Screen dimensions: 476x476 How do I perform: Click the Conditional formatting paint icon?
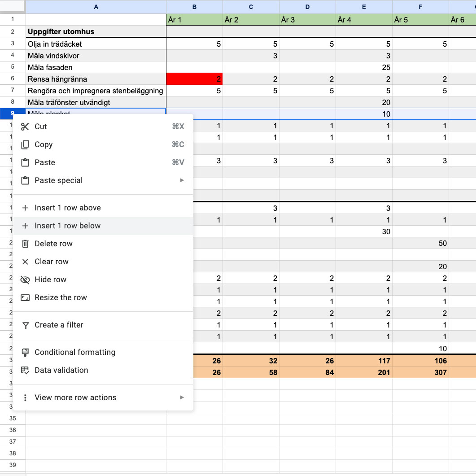pos(25,352)
